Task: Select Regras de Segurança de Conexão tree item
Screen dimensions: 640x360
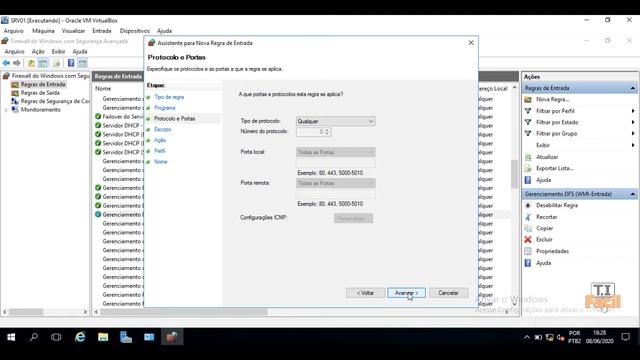Action: click(55, 101)
